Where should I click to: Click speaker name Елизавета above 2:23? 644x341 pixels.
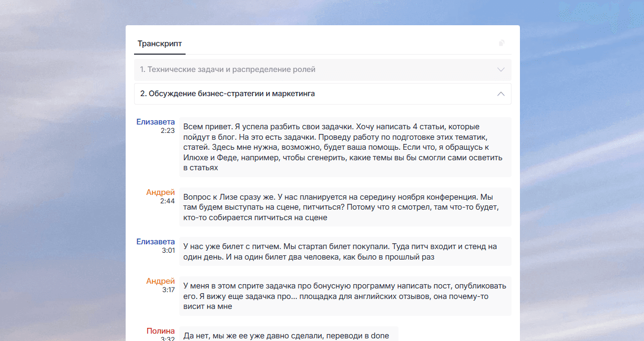click(x=156, y=122)
